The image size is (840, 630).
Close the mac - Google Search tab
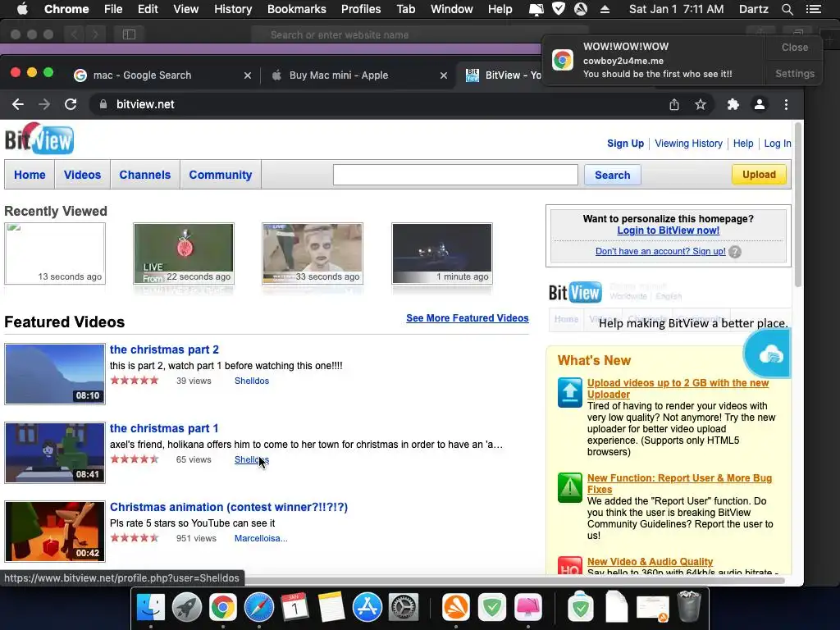pyautogui.click(x=248, y=75)
